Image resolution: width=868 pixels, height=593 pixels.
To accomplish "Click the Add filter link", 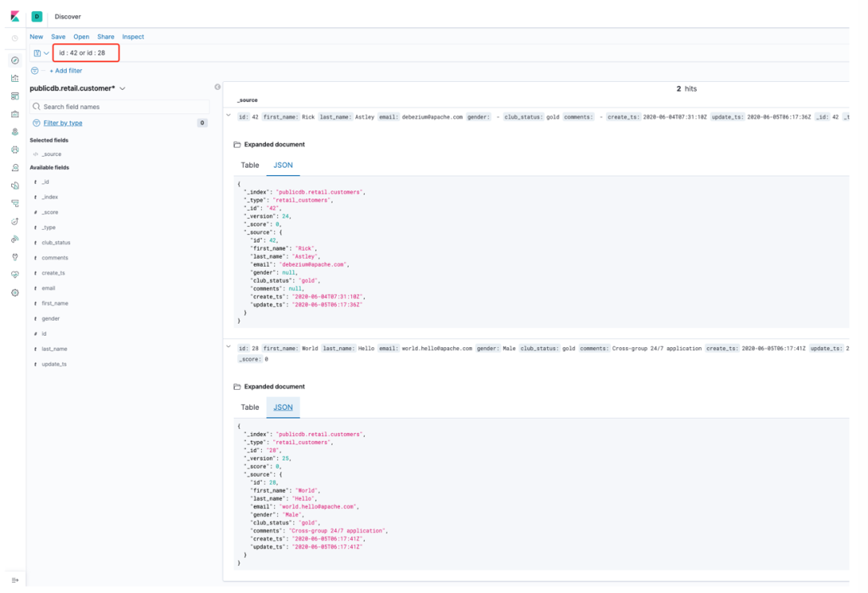I will pos(66,71).
